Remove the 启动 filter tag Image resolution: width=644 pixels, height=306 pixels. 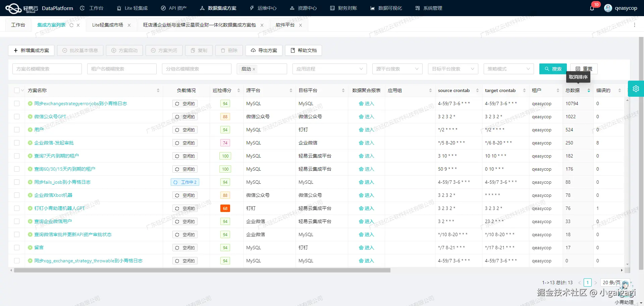254,69
